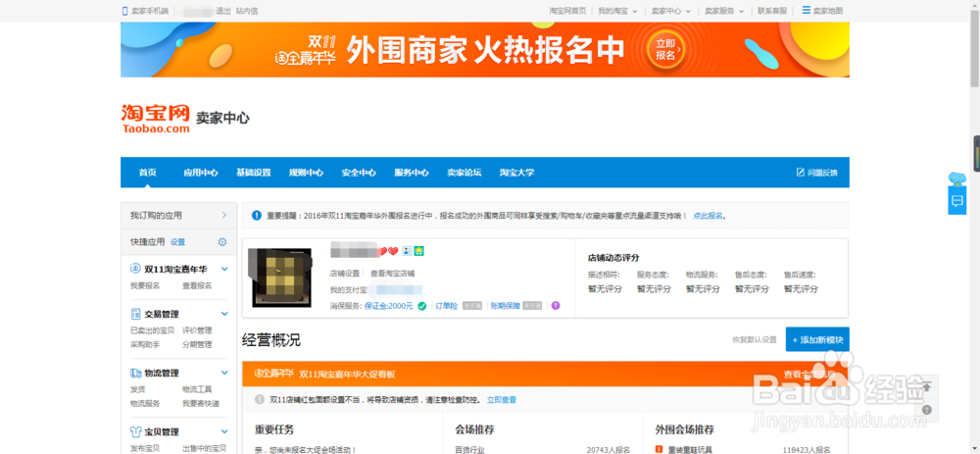Click the green badge icon near shop name

(419, 251)
